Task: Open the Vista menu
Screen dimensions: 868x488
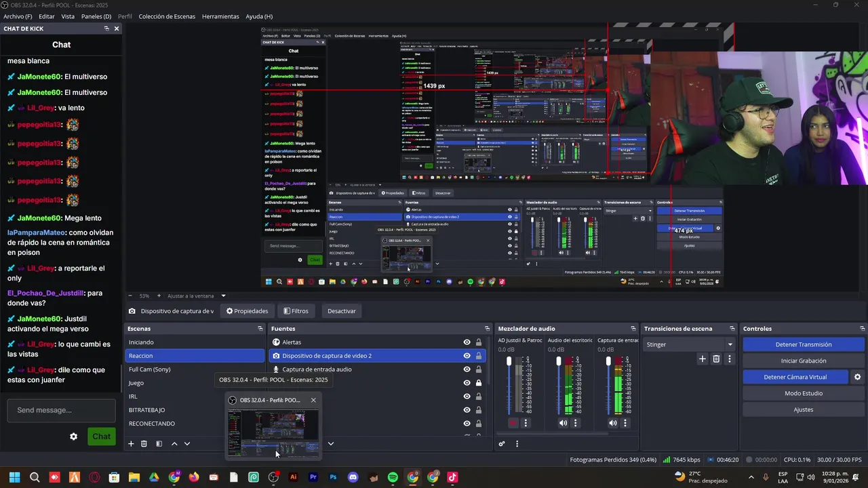Action: point(68,16)
